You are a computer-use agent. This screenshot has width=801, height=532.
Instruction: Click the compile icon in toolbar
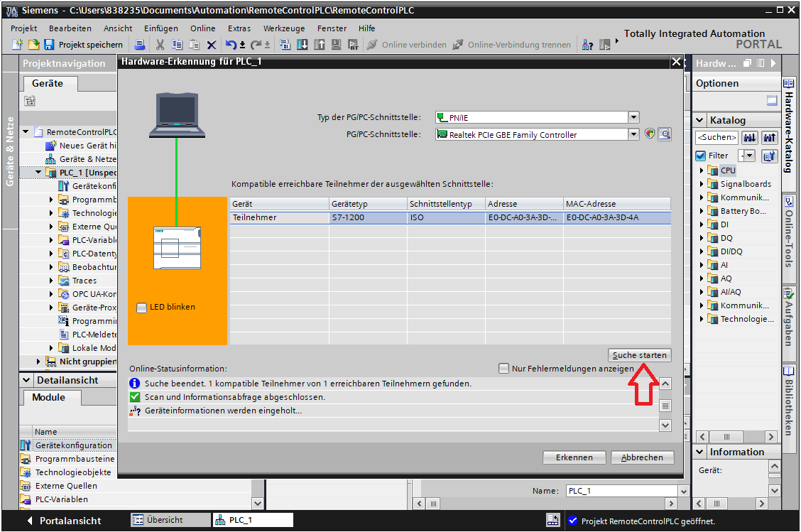coord(285,45)
